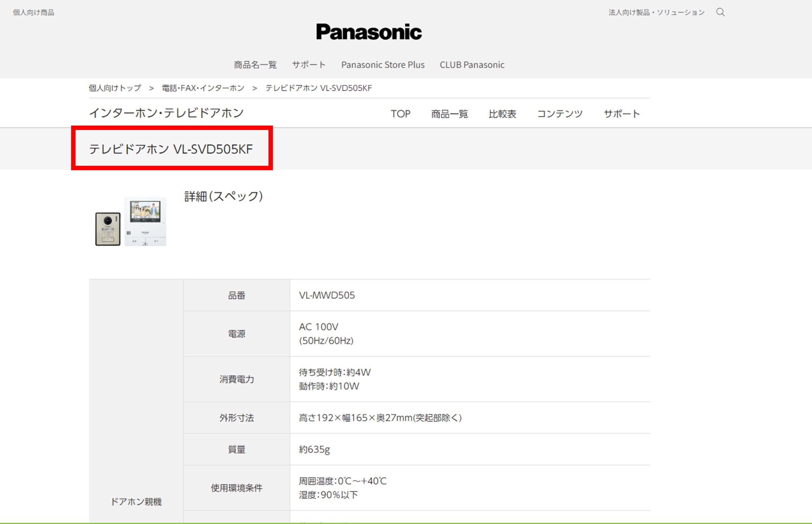Switch to 商品一覧 tab

[x=449, y=114]
